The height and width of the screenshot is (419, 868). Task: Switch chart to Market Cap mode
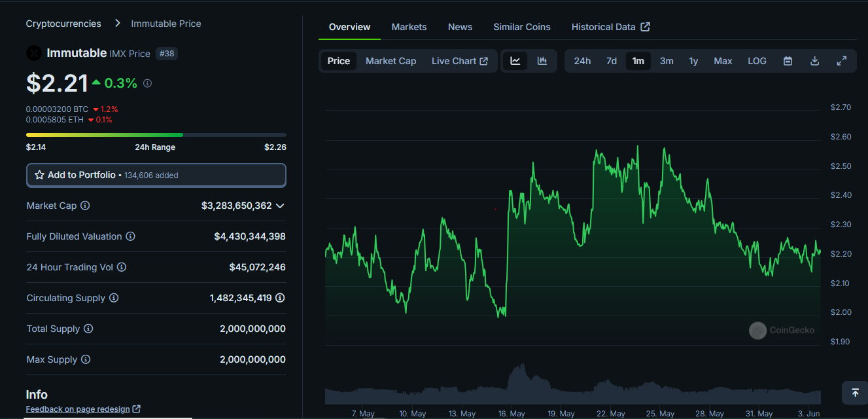(391, 60)
